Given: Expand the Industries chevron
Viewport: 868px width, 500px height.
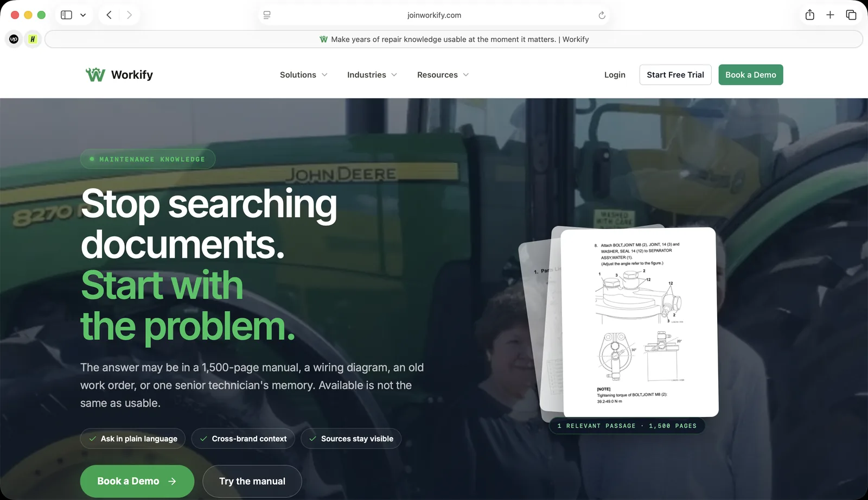Looking at the screenshot, I should (394, 75).
